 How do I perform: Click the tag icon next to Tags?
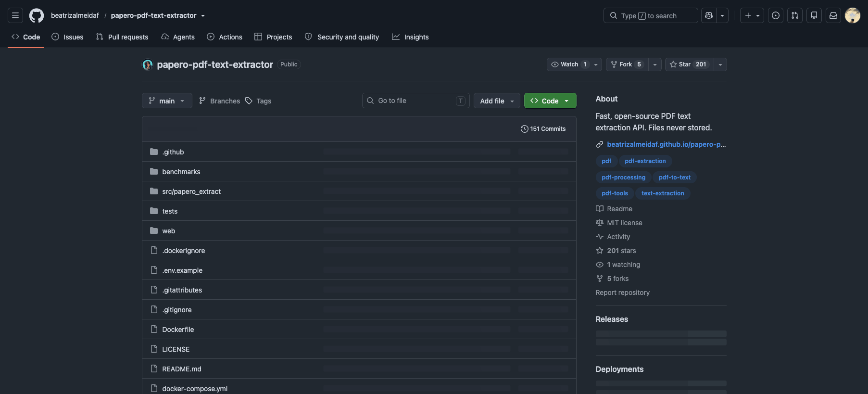(249, 101)
